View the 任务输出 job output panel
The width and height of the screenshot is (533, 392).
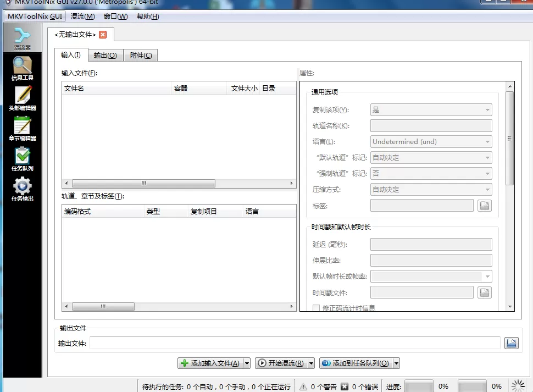pyautogui.click(x=22, y=189)
